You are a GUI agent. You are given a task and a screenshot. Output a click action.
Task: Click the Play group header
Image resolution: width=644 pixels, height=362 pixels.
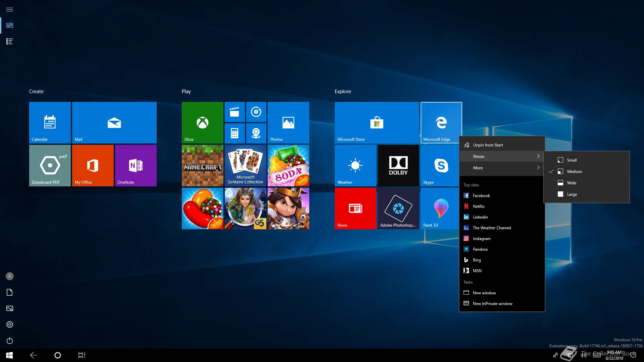(x=186, y=91)
